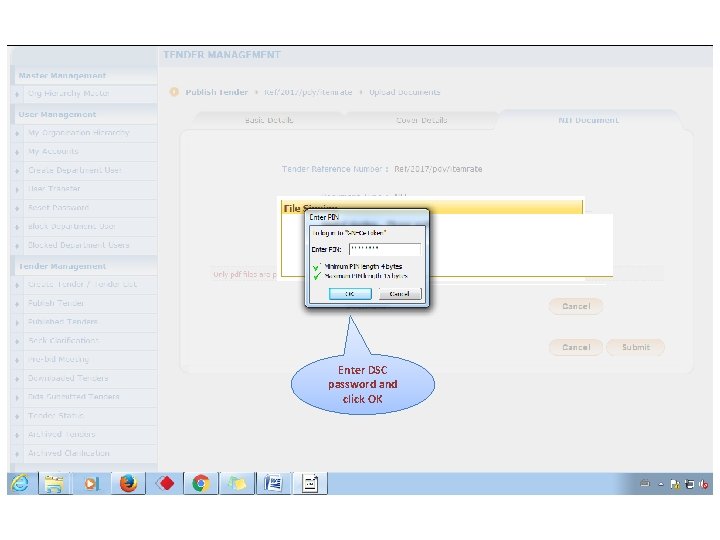
Task: Select the Tender Management sidebar header
Action: [x=62, y=266]
